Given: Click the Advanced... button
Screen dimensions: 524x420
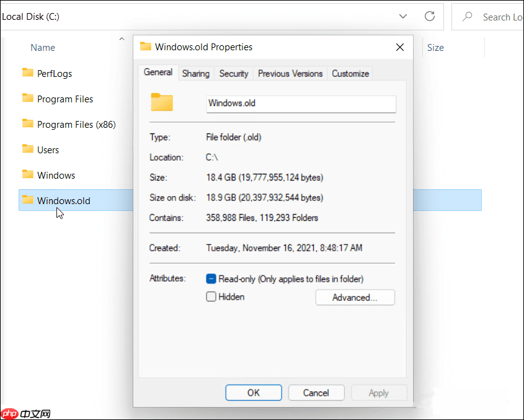Looking at the screenshot, I should tap(355, 298).
